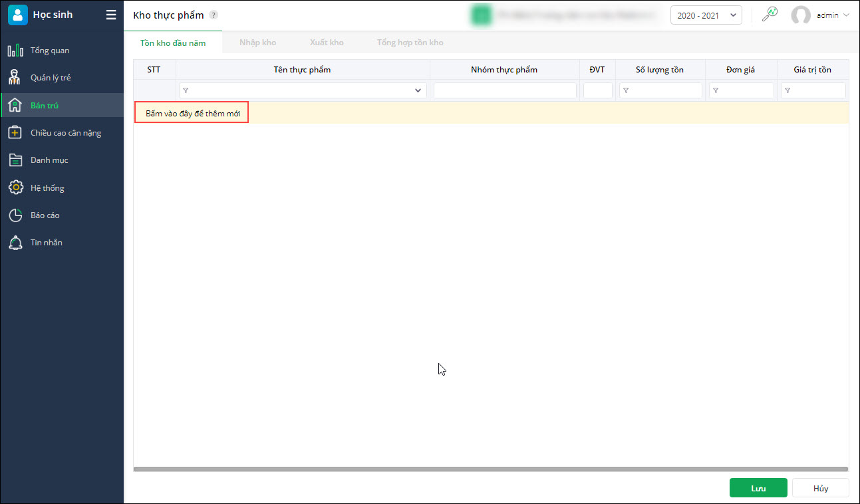The height and width of the screenshot is (504, 860).
Task: Open Quản lý trẻ in the sidebar
Action: click(x=62, y=78)
